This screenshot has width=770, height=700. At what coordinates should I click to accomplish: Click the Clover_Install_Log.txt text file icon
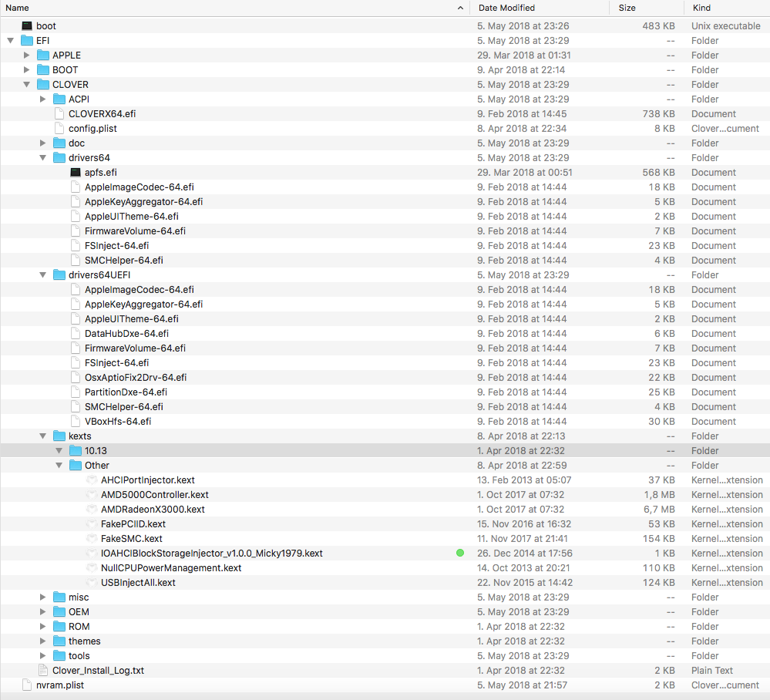(x=43, y=670)
